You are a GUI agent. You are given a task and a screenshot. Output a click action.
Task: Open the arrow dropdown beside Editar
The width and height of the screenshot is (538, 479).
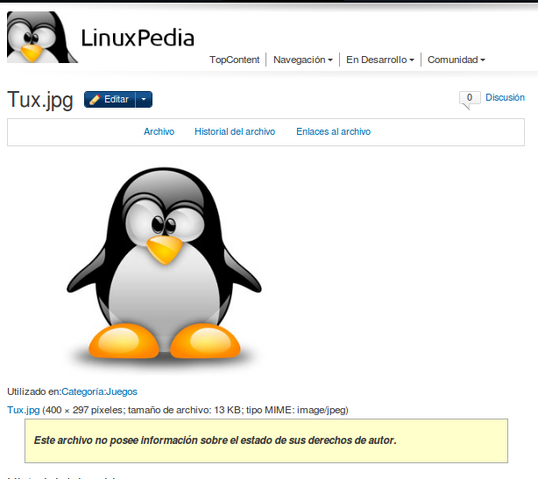[144, 100]
